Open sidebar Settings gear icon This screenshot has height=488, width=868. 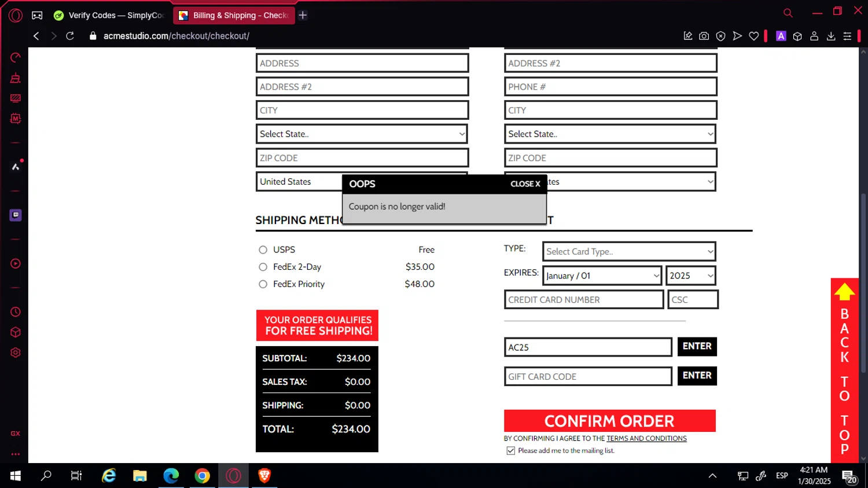coord(16,353)
